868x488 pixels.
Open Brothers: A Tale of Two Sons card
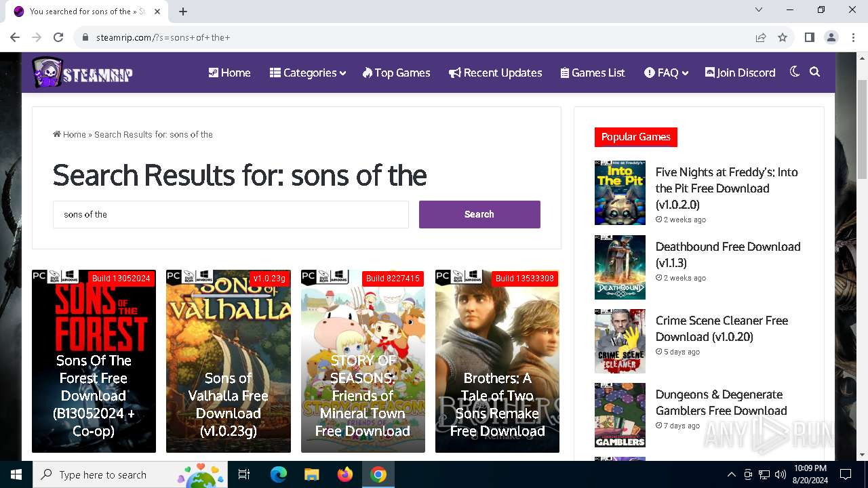[x=497, y=361]
